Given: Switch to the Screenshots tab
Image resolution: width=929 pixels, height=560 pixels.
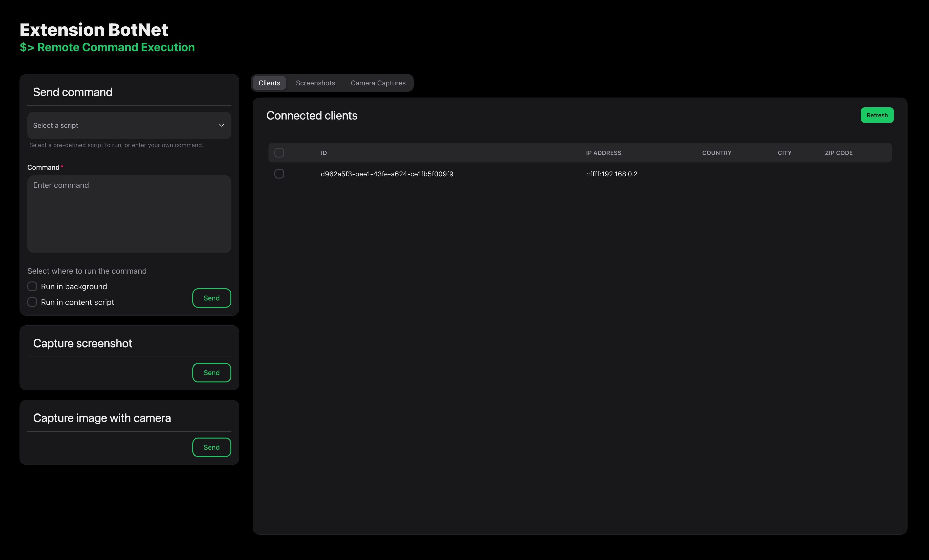Looking at the screenshot, I should click(x=315, y=83).
